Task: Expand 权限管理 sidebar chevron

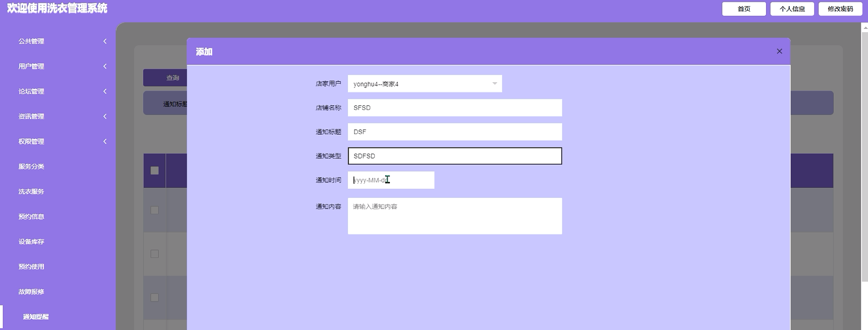Action: 105,141
